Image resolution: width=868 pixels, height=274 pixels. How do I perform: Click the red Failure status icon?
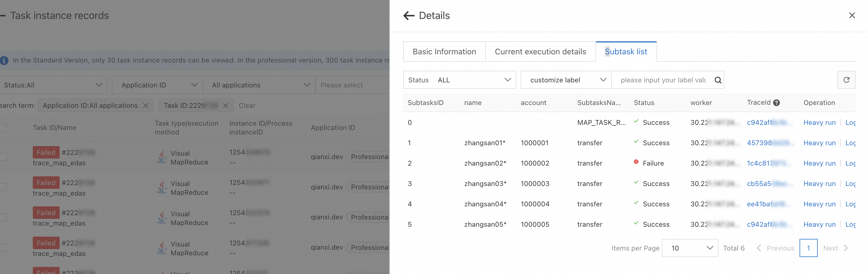(x=636, y=162)
